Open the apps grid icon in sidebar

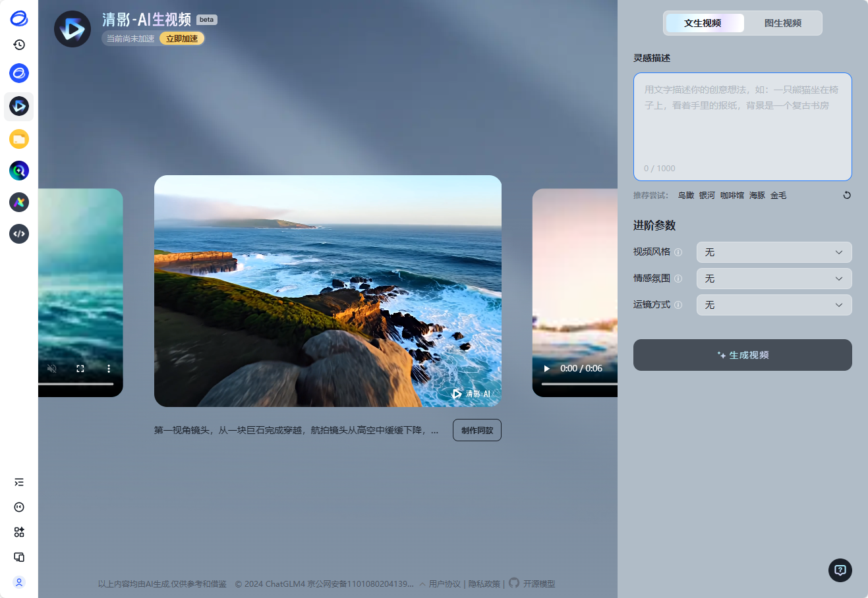tap(19, 532)
